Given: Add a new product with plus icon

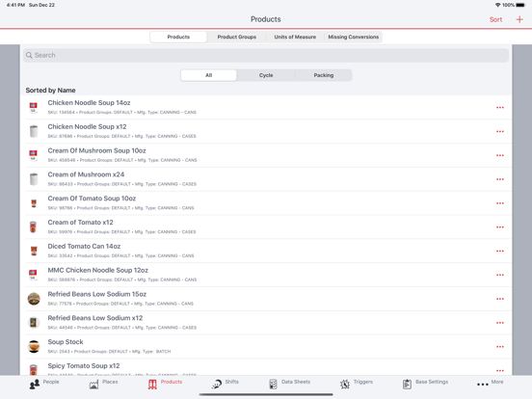Looking at the screenshot, I should [x=519, y=19].
